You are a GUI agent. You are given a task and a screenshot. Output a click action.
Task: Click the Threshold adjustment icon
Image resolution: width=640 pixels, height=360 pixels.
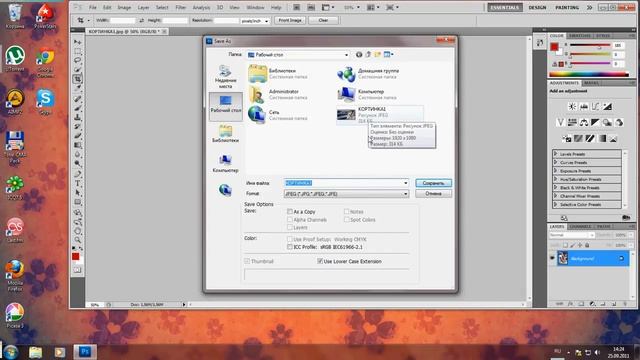590,139
